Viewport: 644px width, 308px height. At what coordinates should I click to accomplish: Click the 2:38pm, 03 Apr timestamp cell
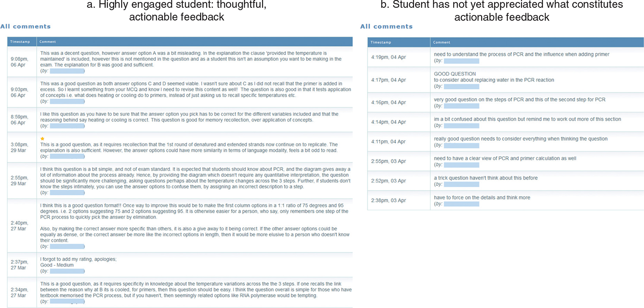pos(388,200)
